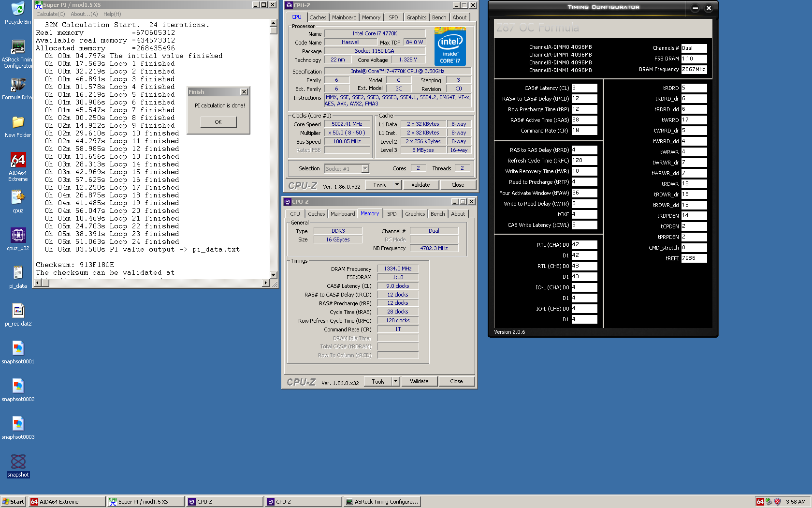812x508 pixels.
Task: Click the Super PI title bar icon
Action: click(38, 5)
